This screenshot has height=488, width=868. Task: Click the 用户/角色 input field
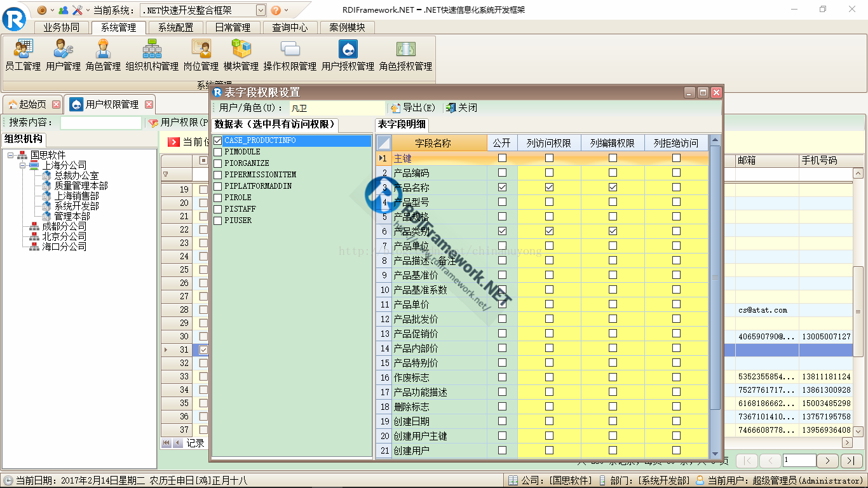point(337,108)
